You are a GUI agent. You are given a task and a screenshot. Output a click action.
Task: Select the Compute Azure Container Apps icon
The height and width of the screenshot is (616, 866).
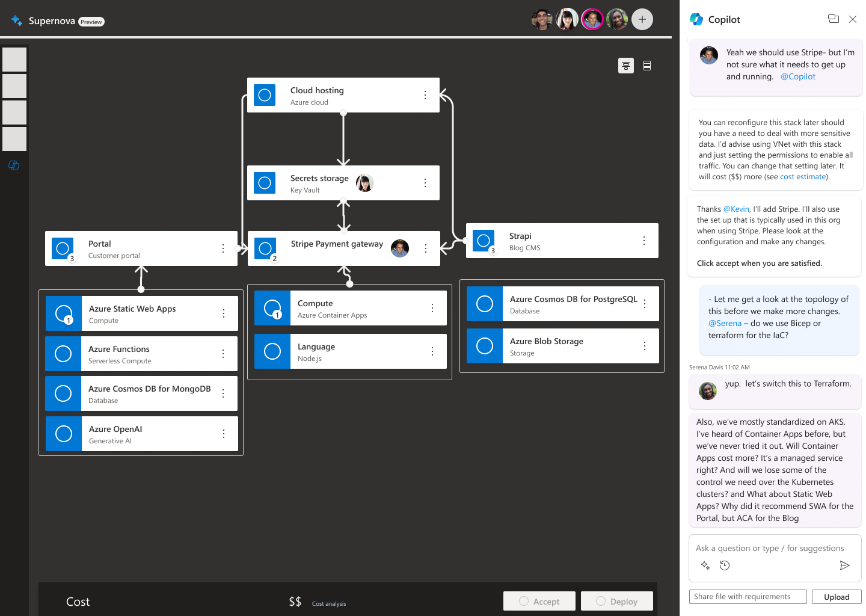(x=272, y=308)
